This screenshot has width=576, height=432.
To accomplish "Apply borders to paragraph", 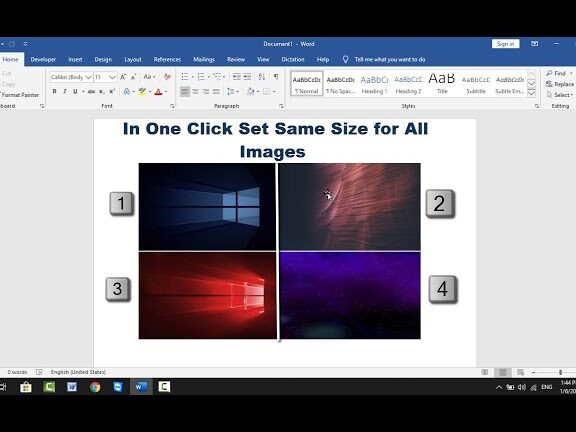I will [266, 91].
